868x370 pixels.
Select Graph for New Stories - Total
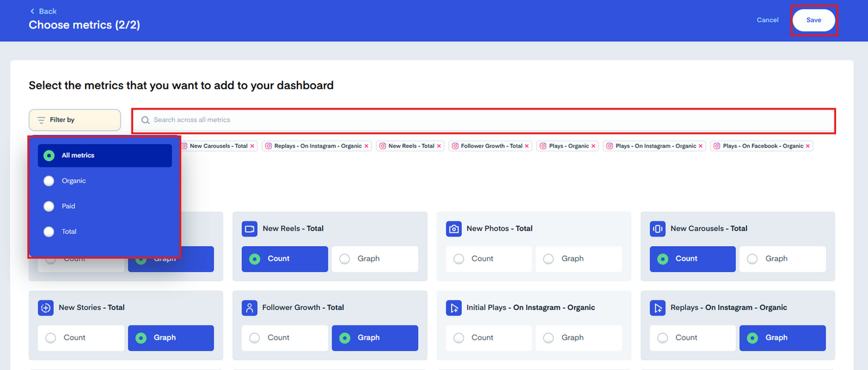click(171, 338)
